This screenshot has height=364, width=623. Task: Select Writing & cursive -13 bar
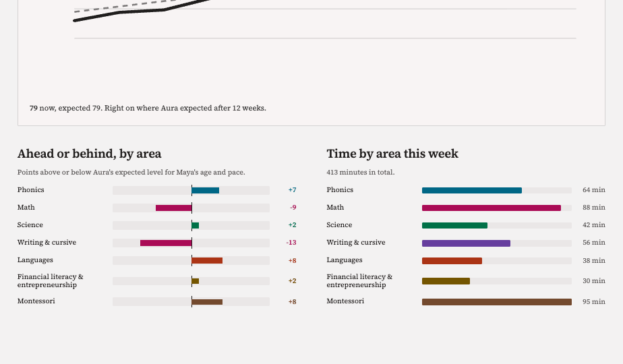[166, 243]
